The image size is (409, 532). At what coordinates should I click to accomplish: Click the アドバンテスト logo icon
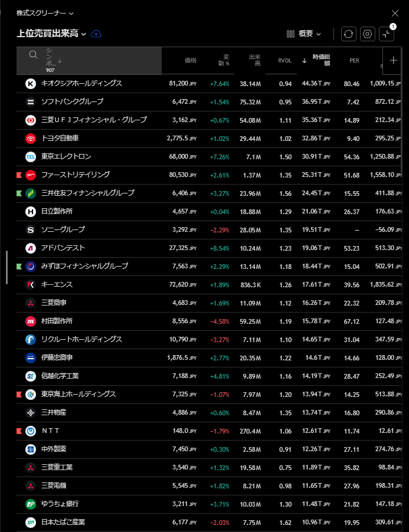[x=31, y=248]
